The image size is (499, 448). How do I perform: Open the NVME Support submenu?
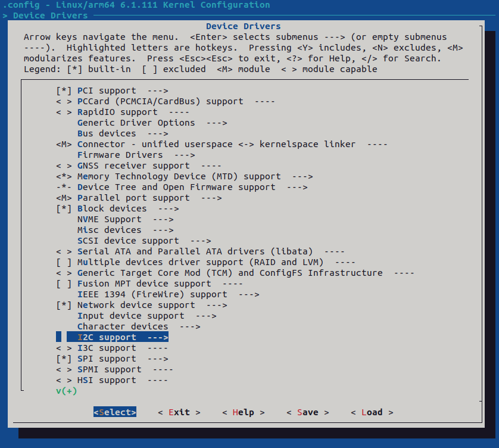tap(126, 219)
